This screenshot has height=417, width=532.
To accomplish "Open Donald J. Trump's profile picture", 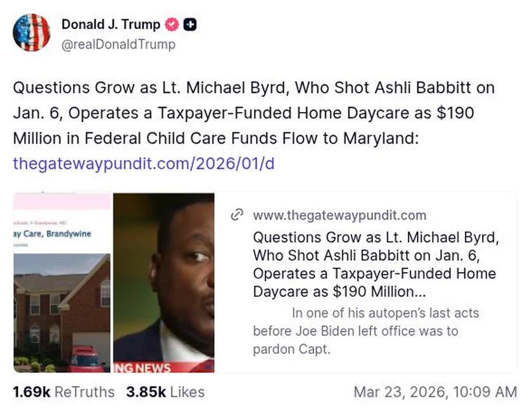I will (x=32, y=30).
